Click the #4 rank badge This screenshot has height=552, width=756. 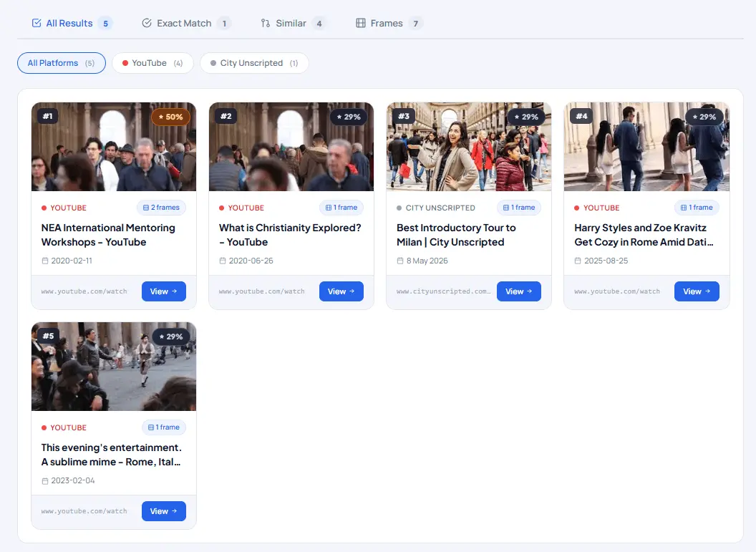click(581, 116)
